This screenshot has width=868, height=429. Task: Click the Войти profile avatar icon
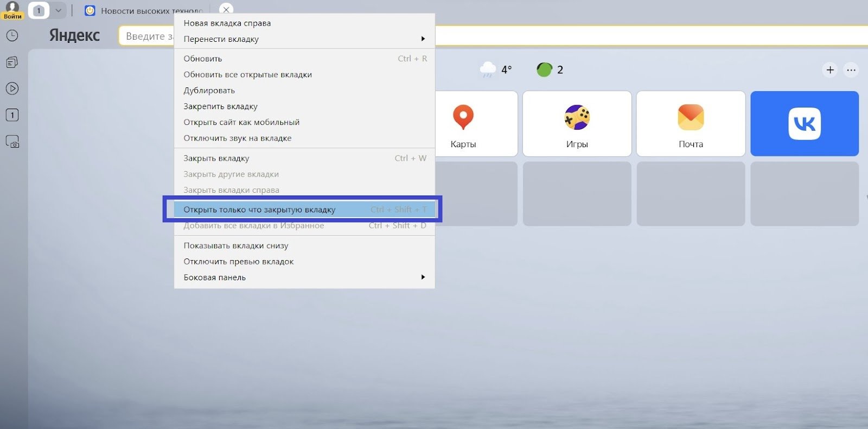click(12, 10)
